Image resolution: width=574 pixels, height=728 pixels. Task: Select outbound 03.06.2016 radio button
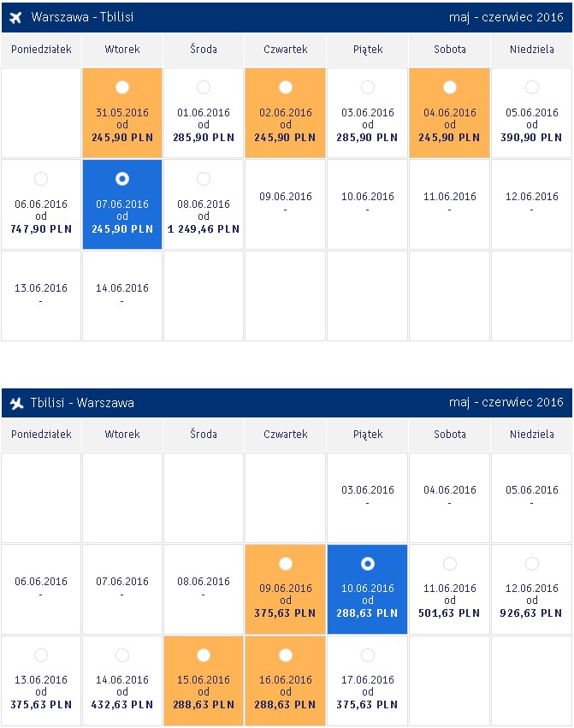tap(367, 86)
